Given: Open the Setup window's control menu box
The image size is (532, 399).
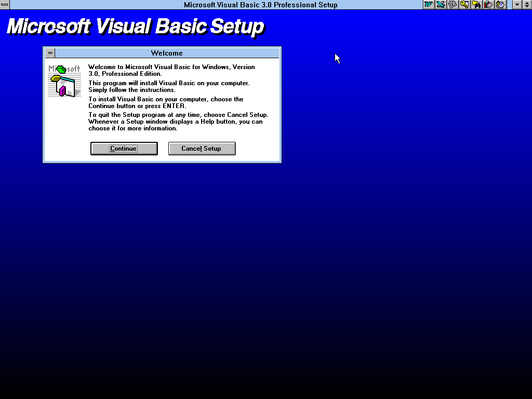Looking at the screenshot, I should 5,5.
